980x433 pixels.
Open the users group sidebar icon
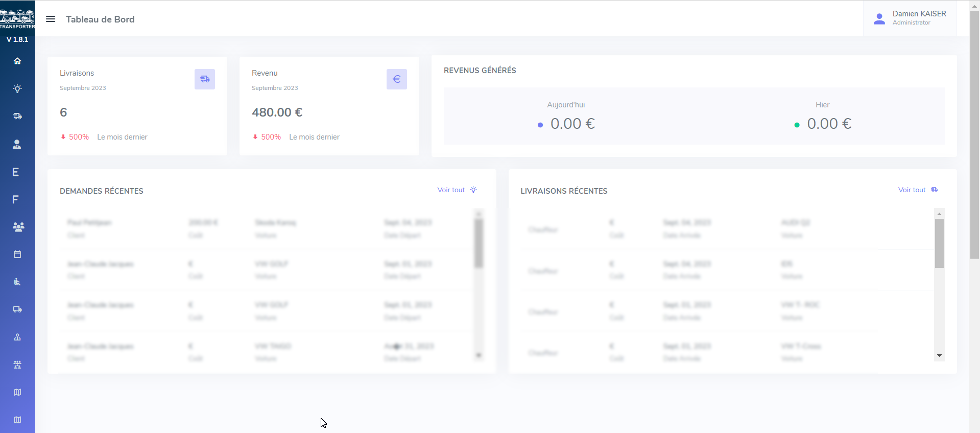pyautogui.click(x=18, y=227)
